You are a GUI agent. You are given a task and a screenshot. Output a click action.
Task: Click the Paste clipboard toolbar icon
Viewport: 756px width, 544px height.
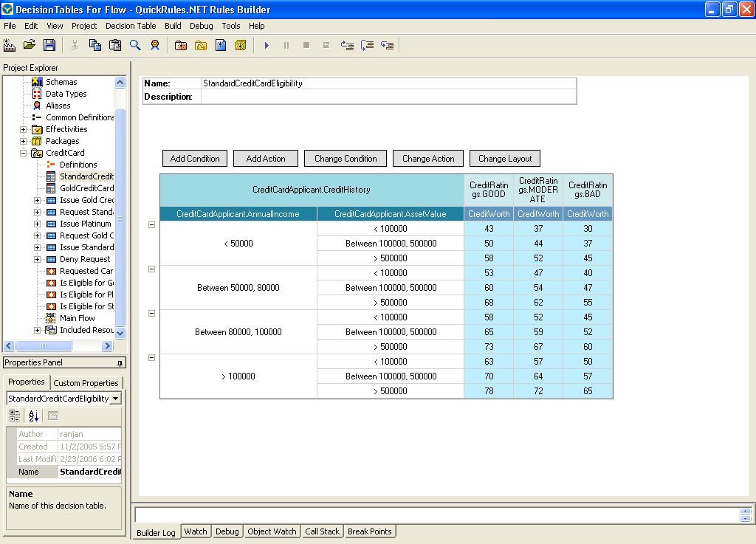point(115,45)
